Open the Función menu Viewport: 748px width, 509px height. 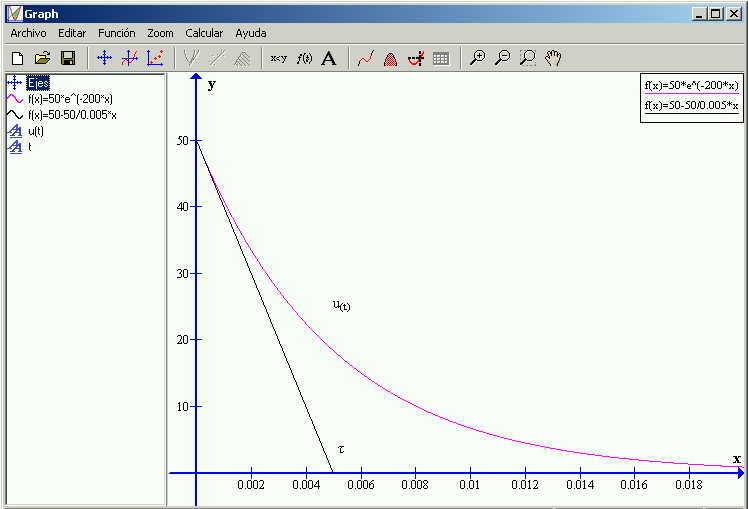click(117, 33)
